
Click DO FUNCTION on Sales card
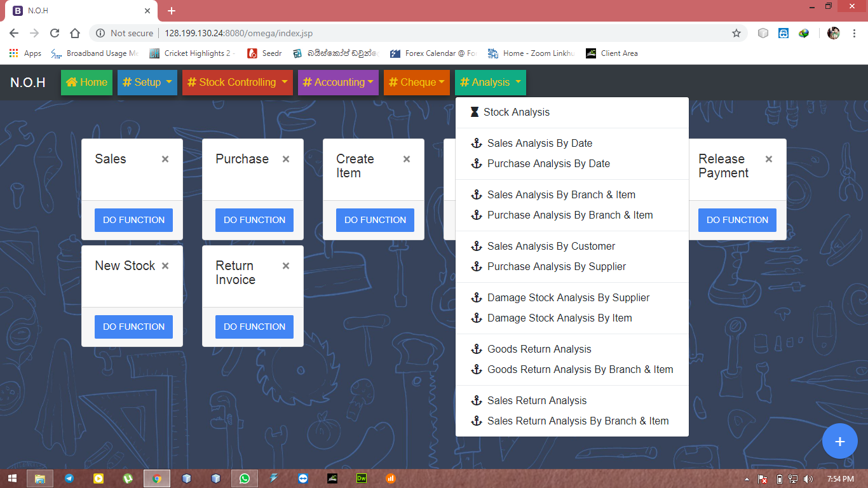(133, 220)
